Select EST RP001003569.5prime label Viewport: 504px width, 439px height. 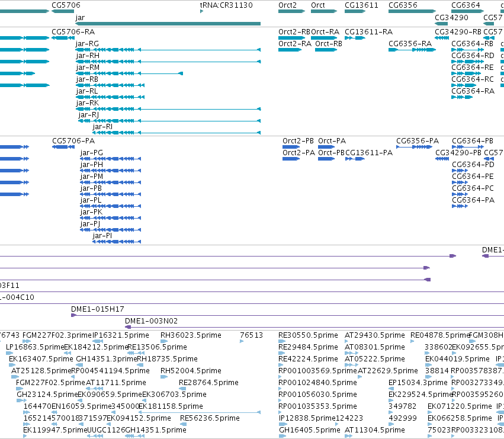tap(317, 371)
